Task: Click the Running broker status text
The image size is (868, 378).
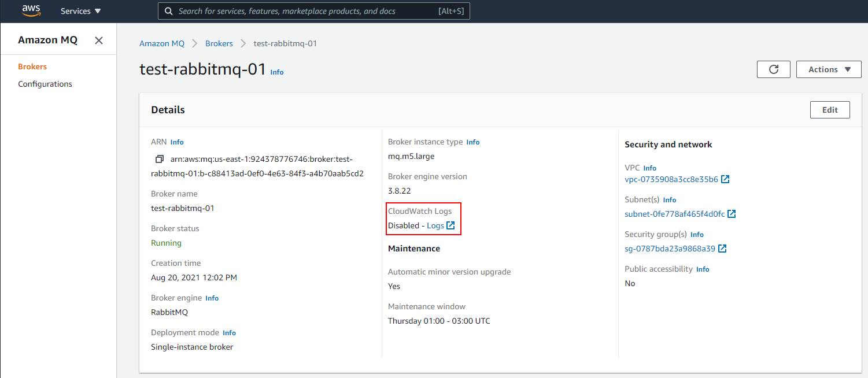Action: (166, 243)
